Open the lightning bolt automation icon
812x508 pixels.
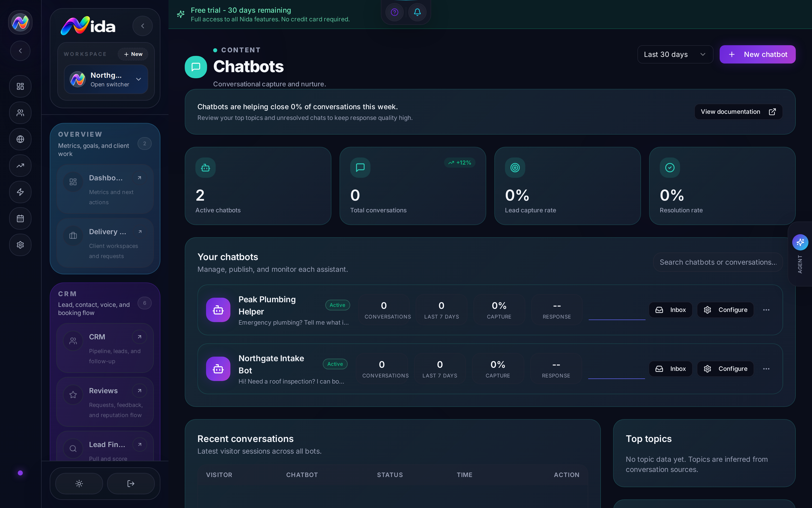pyautogui.click(x=20, y=192)
